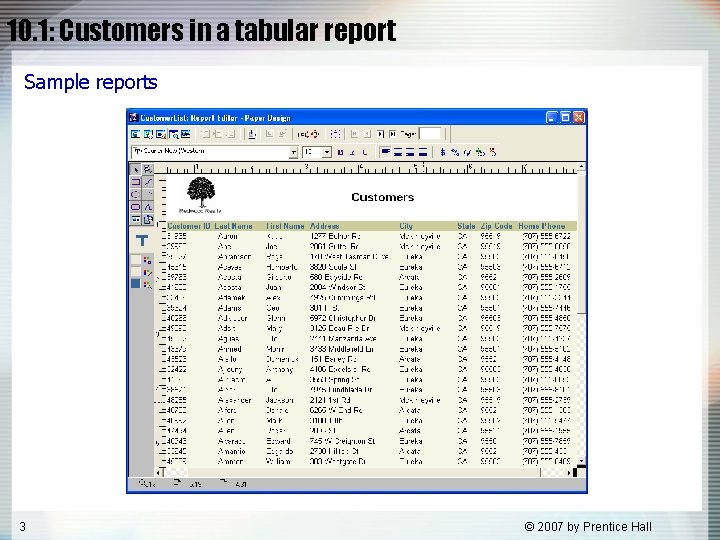The width and height of the screenshot is (720, 540).
Task: Click the line color swatch
Action: [x=135, y=272]
